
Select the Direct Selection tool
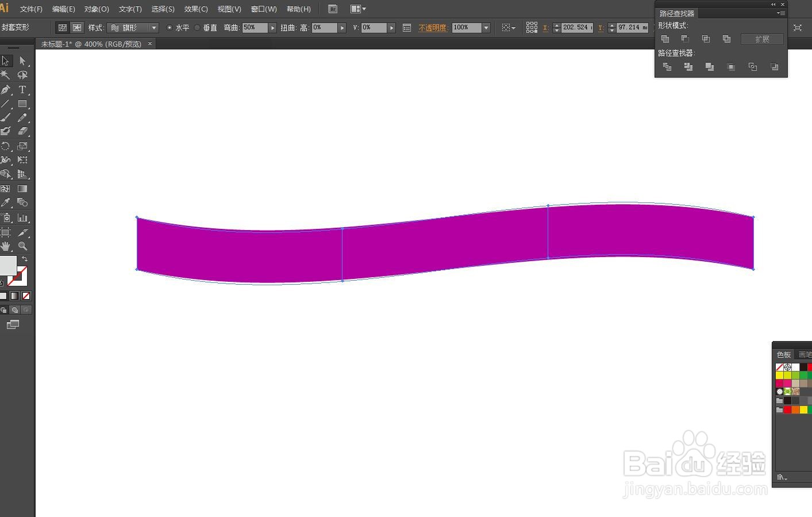[x=22, y=60]
